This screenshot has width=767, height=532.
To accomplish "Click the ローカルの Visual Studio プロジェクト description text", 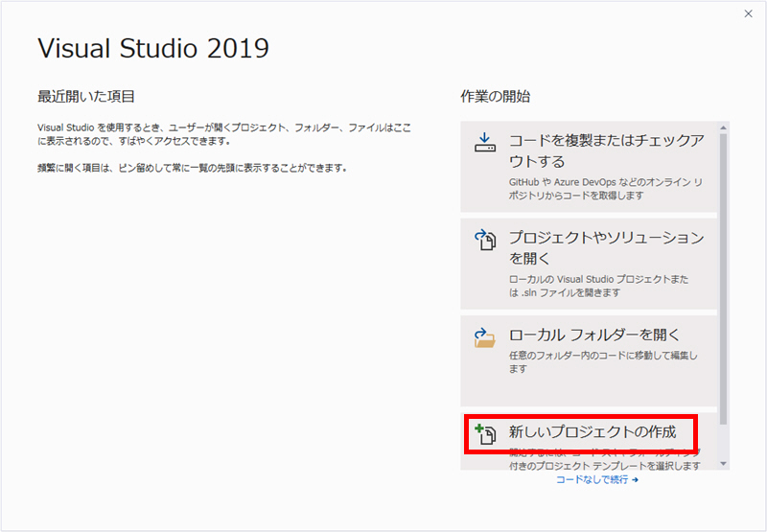I will tap(598, 286).
